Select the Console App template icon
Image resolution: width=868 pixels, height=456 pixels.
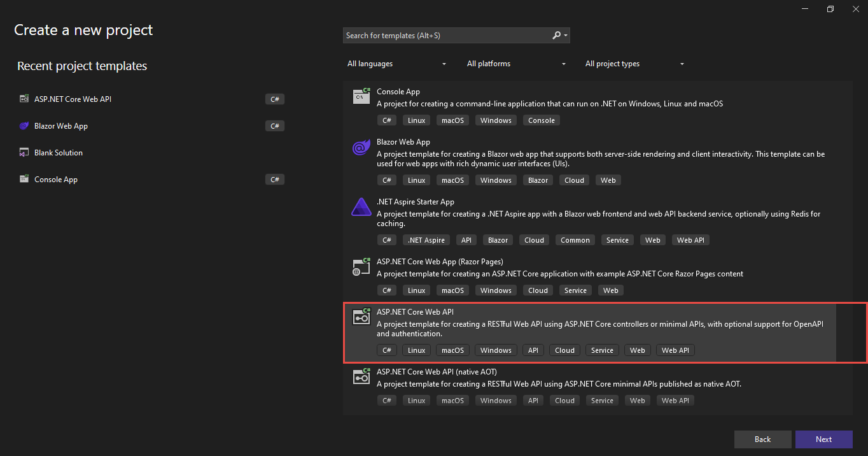pyautogui.click(x=361, y=96)
